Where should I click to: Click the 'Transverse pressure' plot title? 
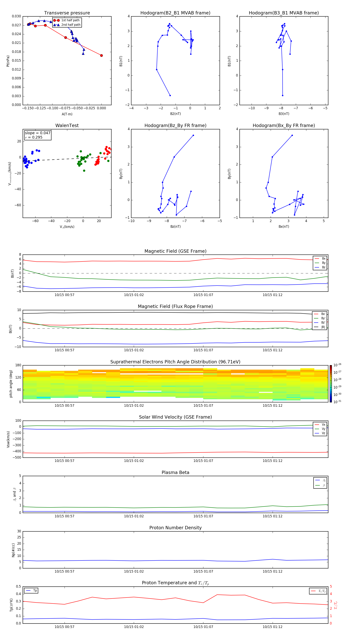tap(67, 13)
